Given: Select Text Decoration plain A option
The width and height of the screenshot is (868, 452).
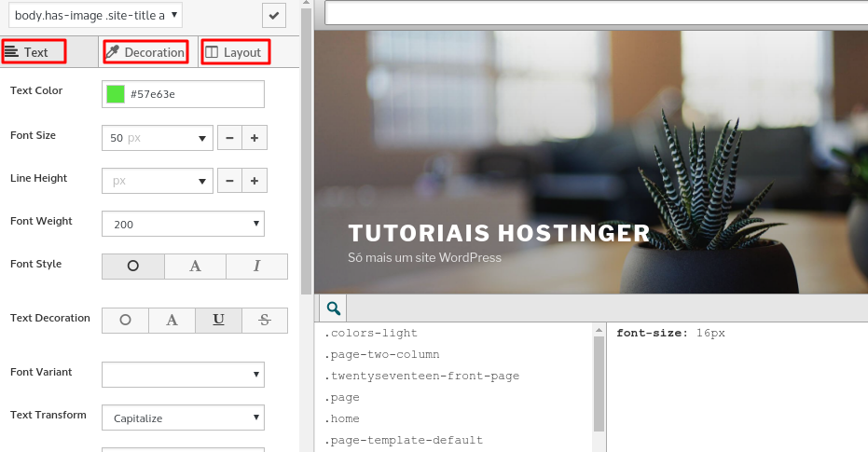Looking at the screenshot, I should tap(172, 321).
